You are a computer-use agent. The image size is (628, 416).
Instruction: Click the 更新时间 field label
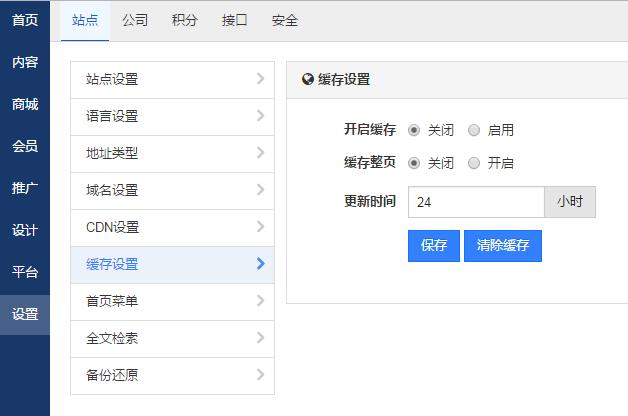[x=370, y=201]
